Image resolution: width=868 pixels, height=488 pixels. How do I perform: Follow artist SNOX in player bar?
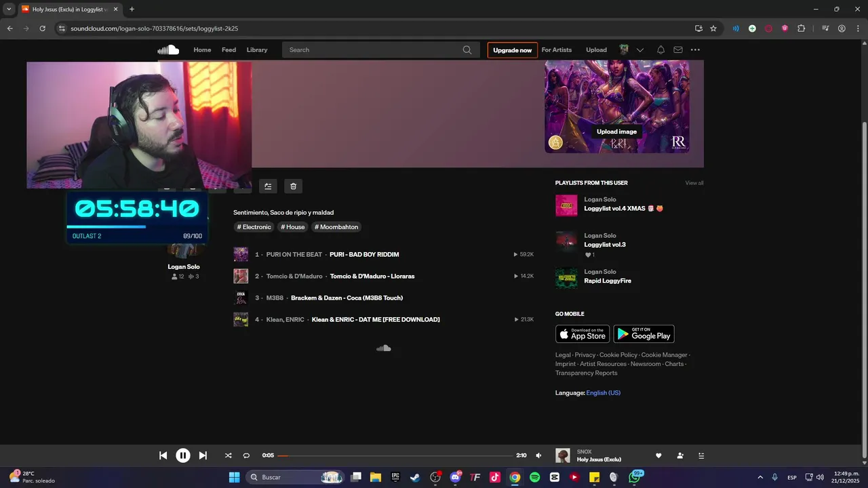click(x=680, y=455)
